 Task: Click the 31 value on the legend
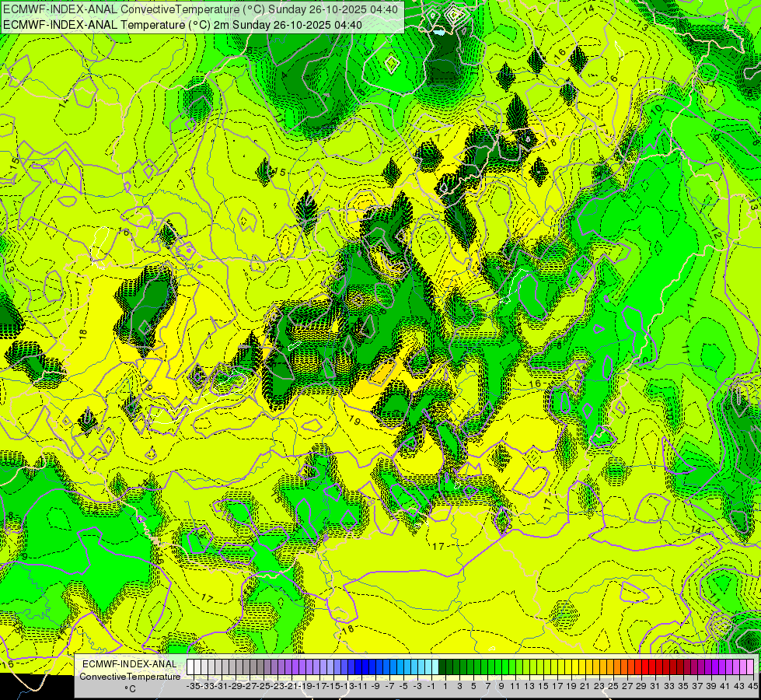[656, 686]
